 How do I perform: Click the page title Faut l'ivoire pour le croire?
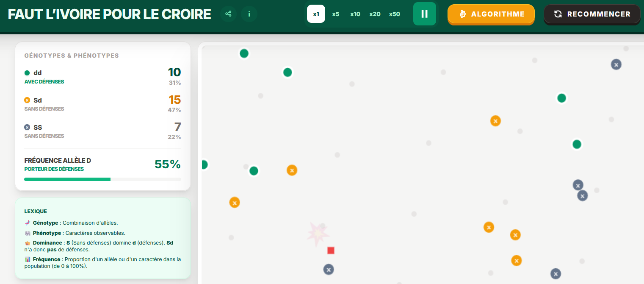(x=109, y=14)
